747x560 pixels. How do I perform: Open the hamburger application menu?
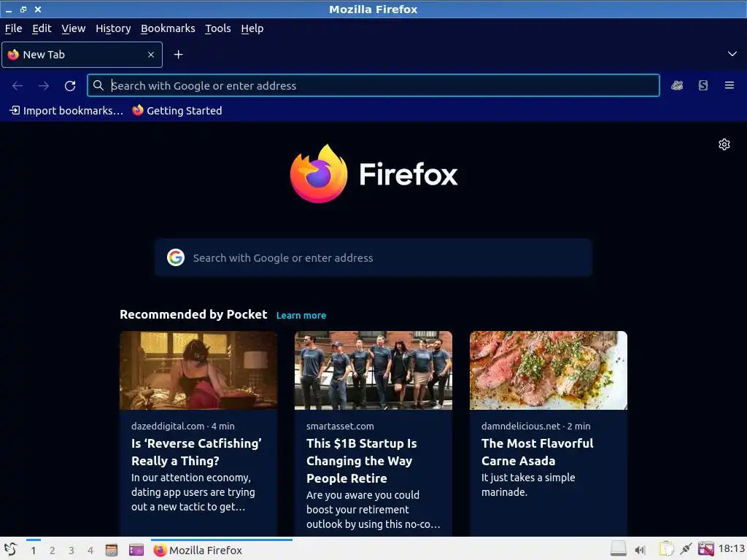point(729,85)
